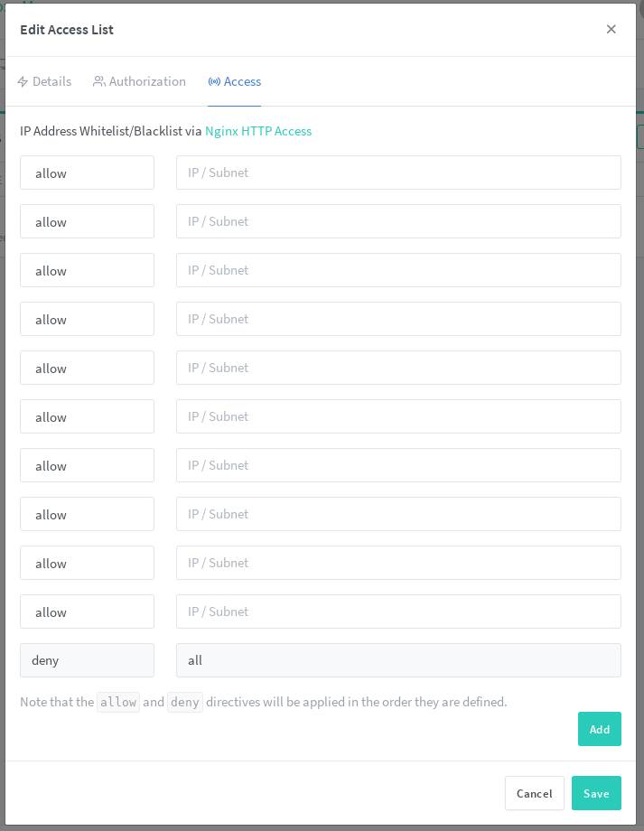Click the last empty IP / Subnet field
This screenshot has height=831, width=644.
click(x=398, y=612)
